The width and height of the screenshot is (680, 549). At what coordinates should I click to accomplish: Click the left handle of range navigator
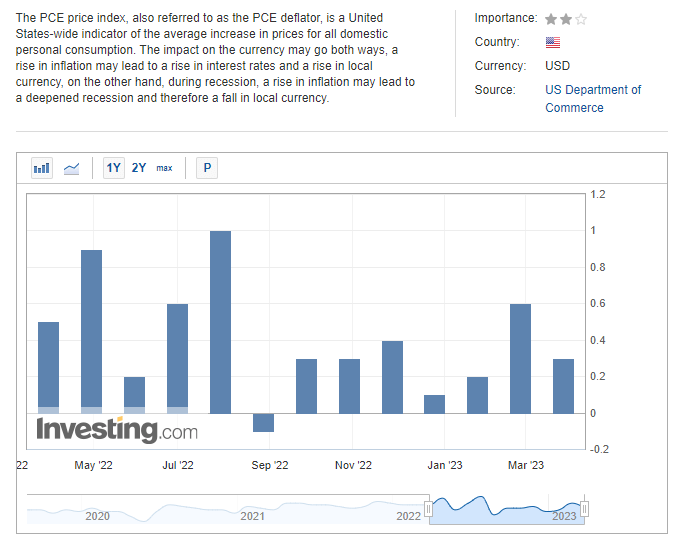[429, 509]
